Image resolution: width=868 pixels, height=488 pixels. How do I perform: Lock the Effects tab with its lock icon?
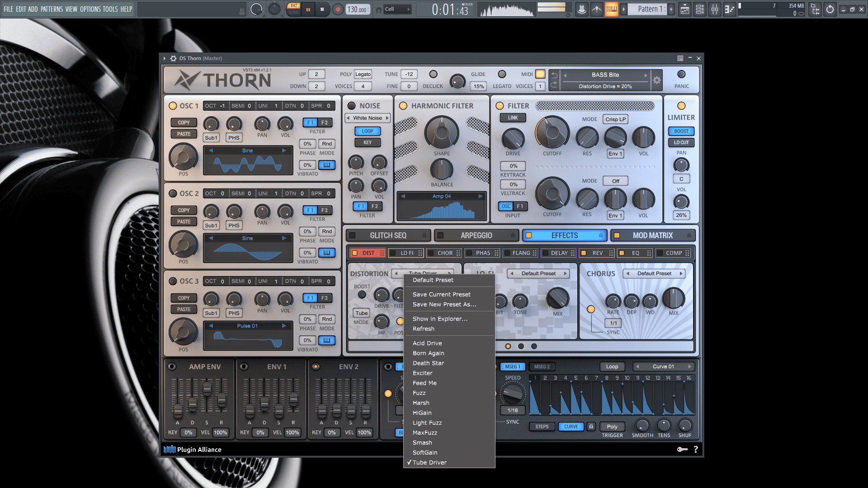(601, 235)
